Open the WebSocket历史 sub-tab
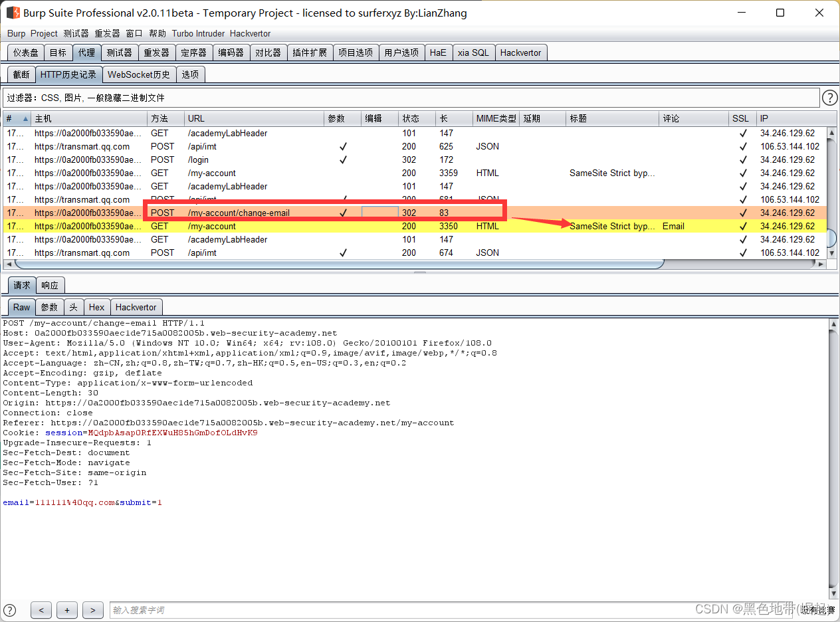Image resolution: width=840 pixels, height=622 pixels. 139,74
